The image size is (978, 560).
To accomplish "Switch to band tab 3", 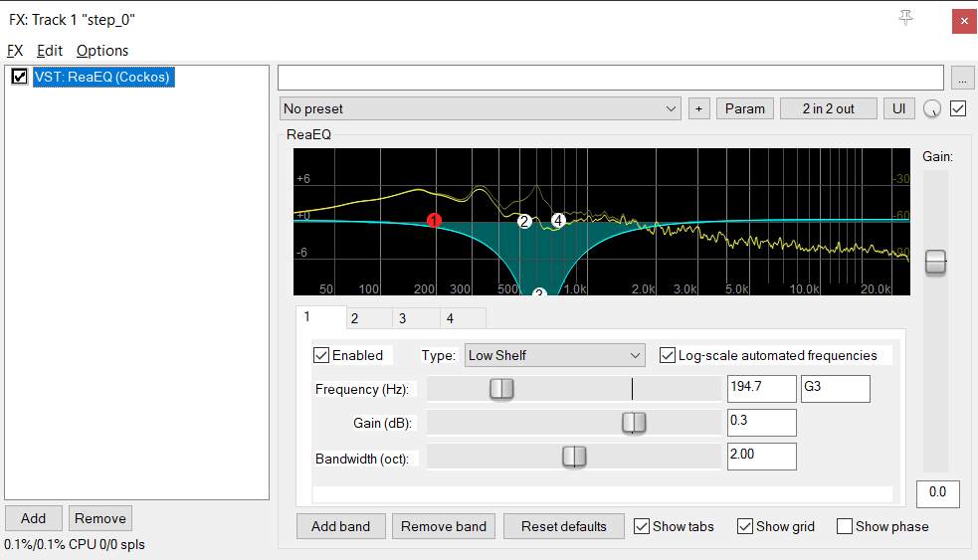I will pyautogui.click(x=402, y=318).
